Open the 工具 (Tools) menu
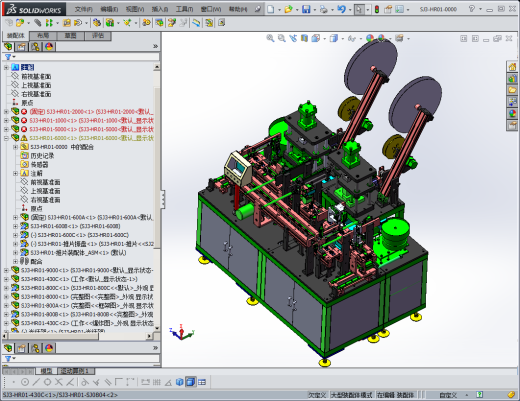The height and width of the screenshot is (401, 520). click(184, 9)
